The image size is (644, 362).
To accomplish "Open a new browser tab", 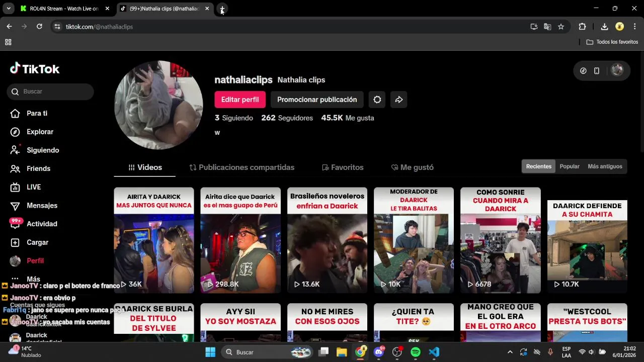I will pos(222,9).
